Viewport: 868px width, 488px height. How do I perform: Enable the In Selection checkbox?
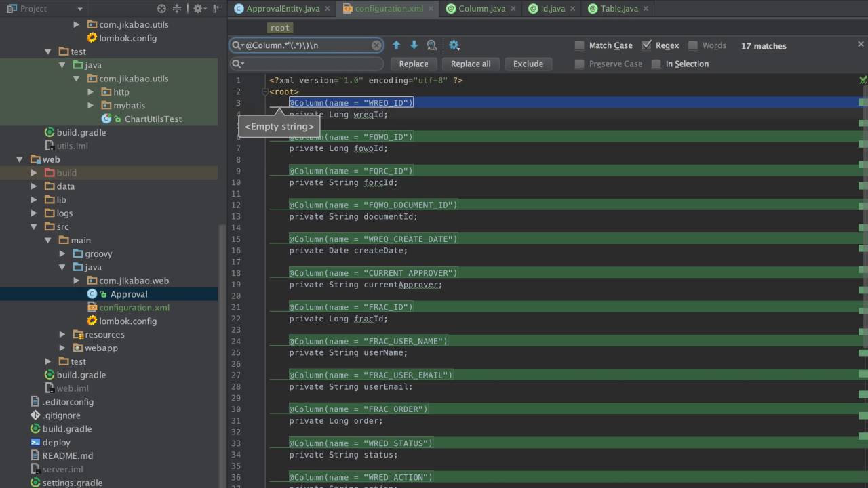coord(656,64)
